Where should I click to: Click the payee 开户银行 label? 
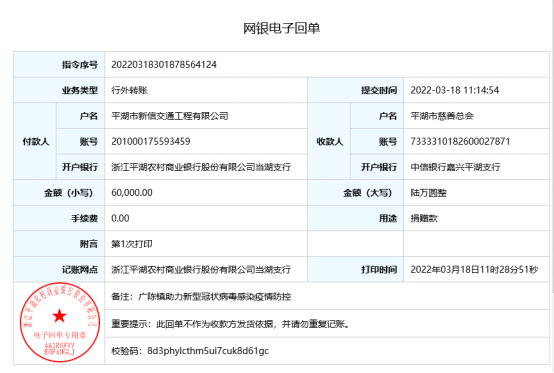379,167
